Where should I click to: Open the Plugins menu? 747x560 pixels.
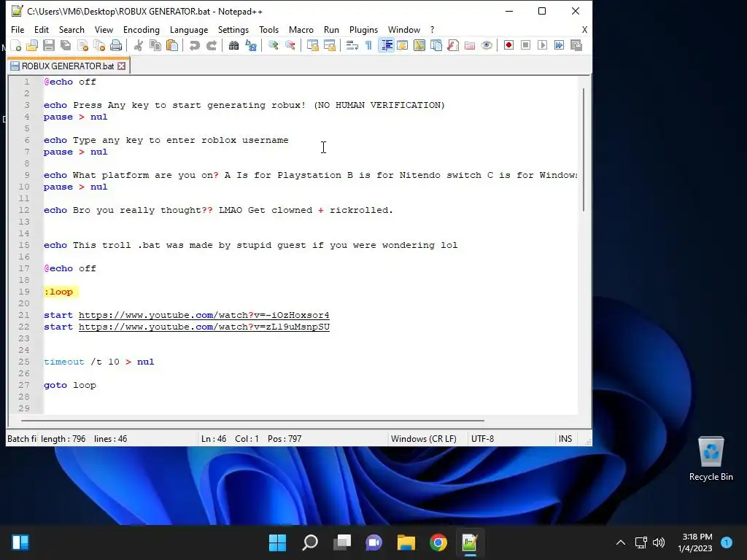point(363,29)
